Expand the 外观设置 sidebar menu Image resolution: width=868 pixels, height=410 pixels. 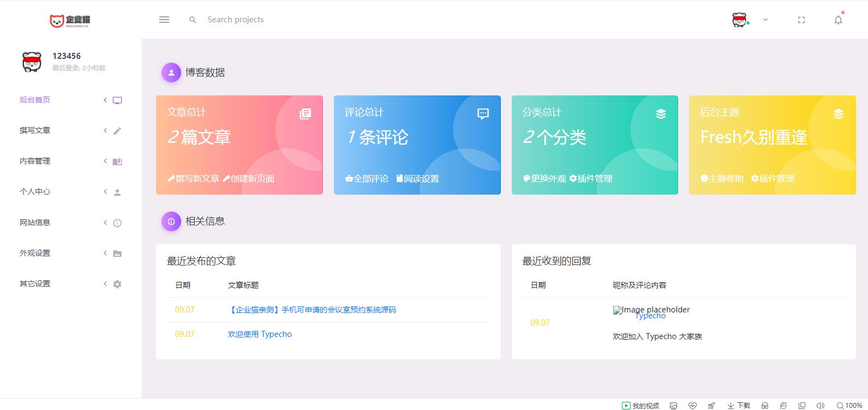35,253
